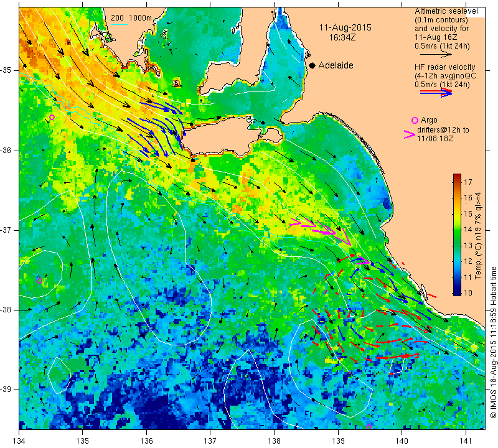Click the colorbar tick label 13

[x=468, y=245]
